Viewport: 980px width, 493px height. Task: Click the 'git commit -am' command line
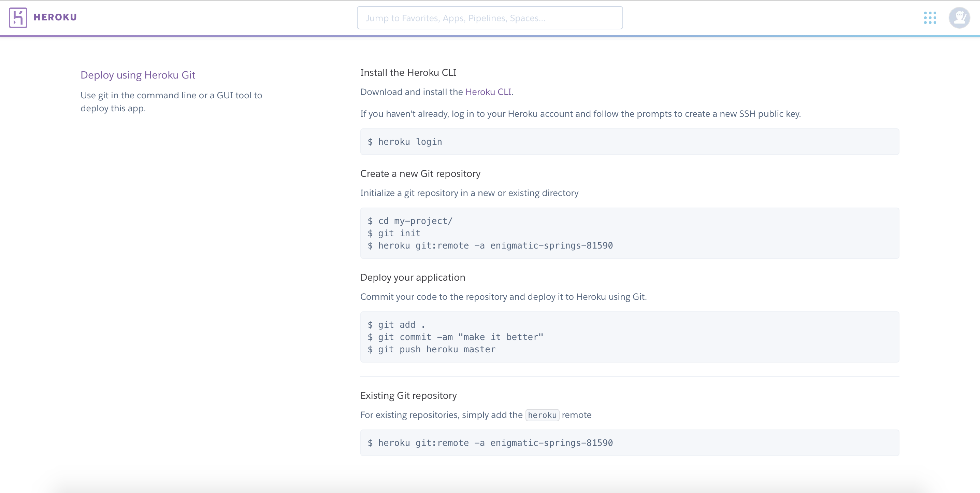click(x=456, y=337)
